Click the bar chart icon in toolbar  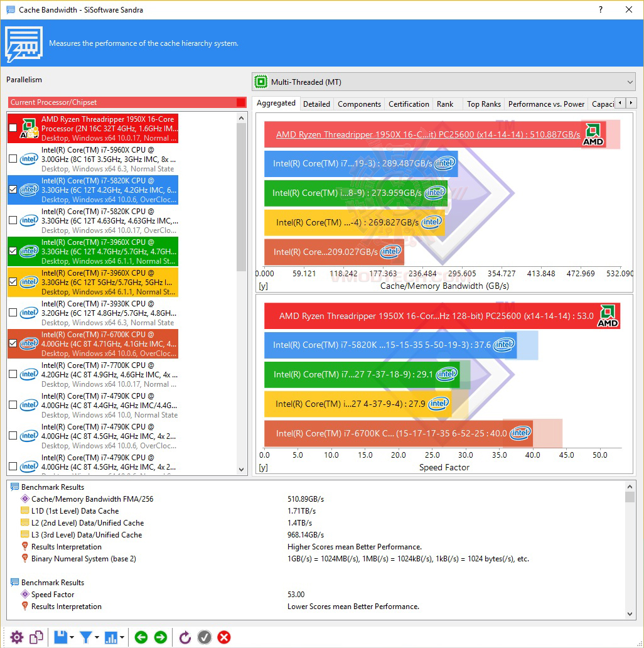[x=110, y=637]
